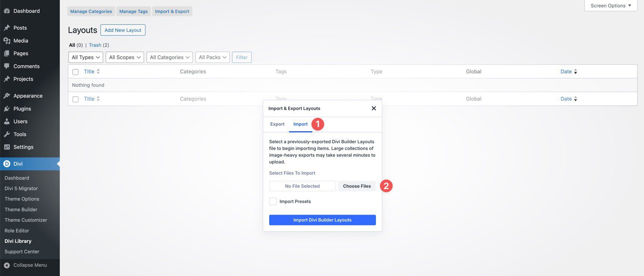Click the Comments bubble icon

pyautogui.click(x=7, y=66)
